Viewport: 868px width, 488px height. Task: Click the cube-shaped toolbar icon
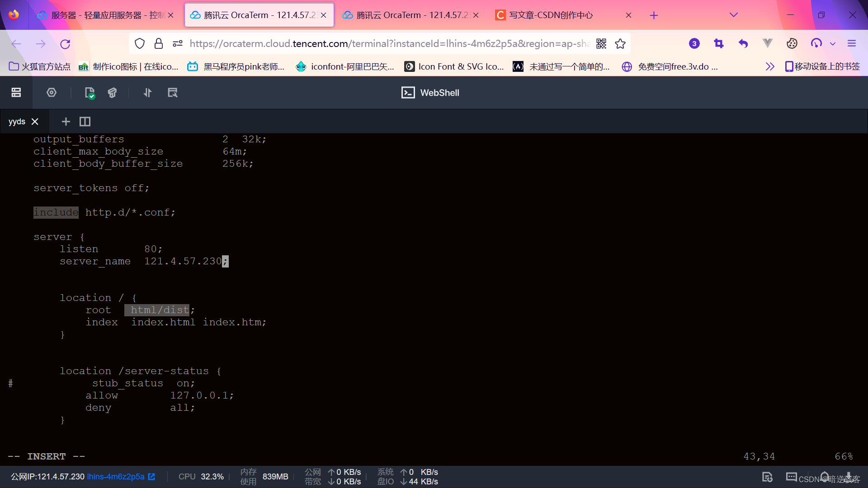(x=112, y=93)
